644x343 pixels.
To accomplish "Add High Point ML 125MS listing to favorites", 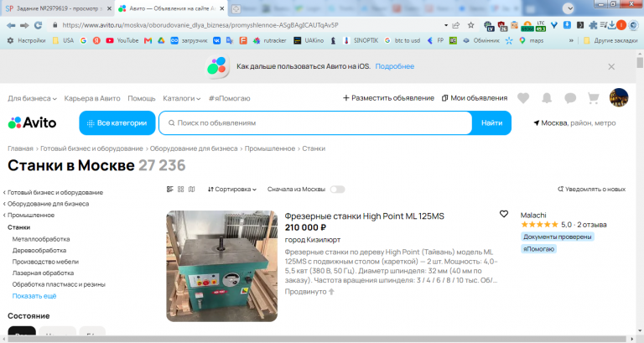I will point(503,214).
